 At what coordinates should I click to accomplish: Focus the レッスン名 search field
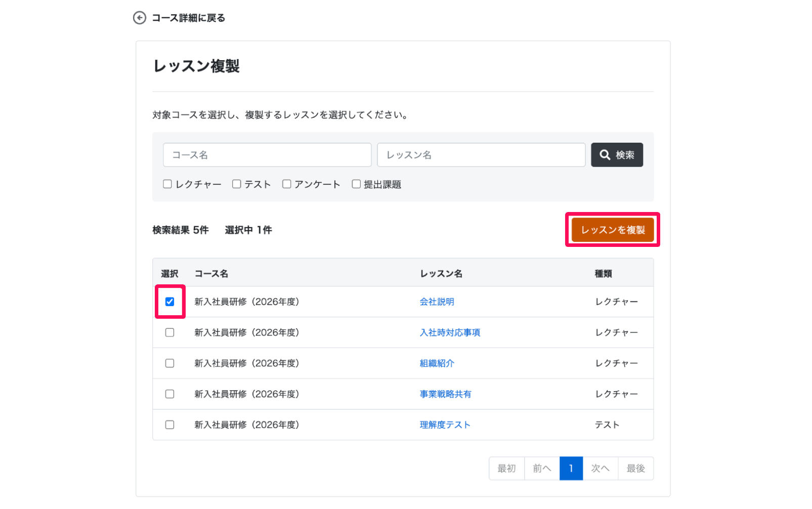481,155
